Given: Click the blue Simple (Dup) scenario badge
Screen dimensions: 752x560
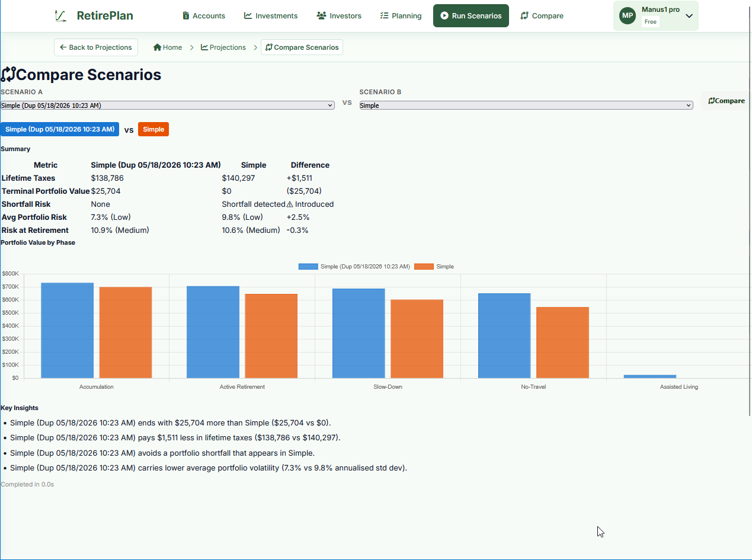Looking at the screenshot, I should click(x=60, y=129).
